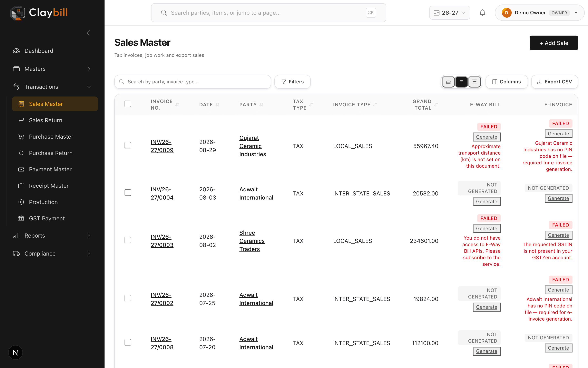Click the Compliance truck icon
Image resolution: width=588 pixels, height=368 pixels.
16,254
